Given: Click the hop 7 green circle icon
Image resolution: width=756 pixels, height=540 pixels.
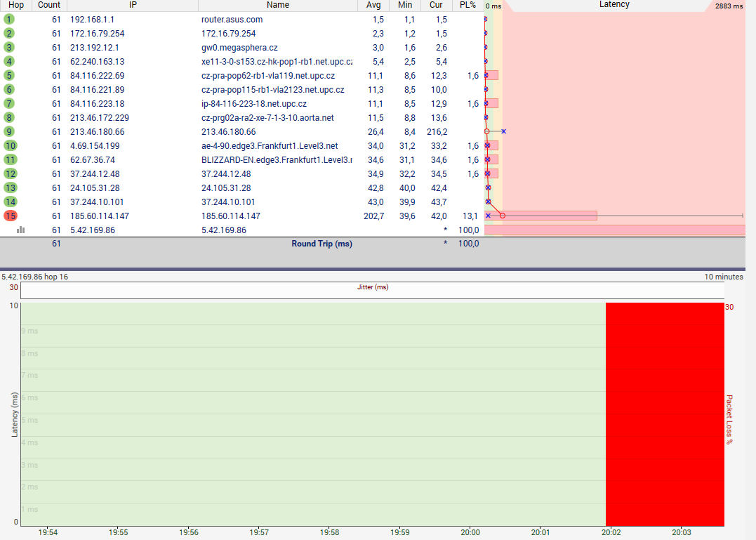Looking at the screenshot, I should tap(9, 103).
